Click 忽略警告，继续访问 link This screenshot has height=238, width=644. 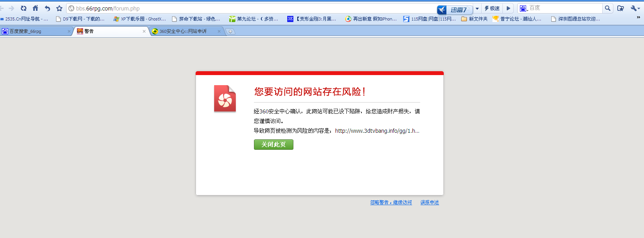[391, 202]
